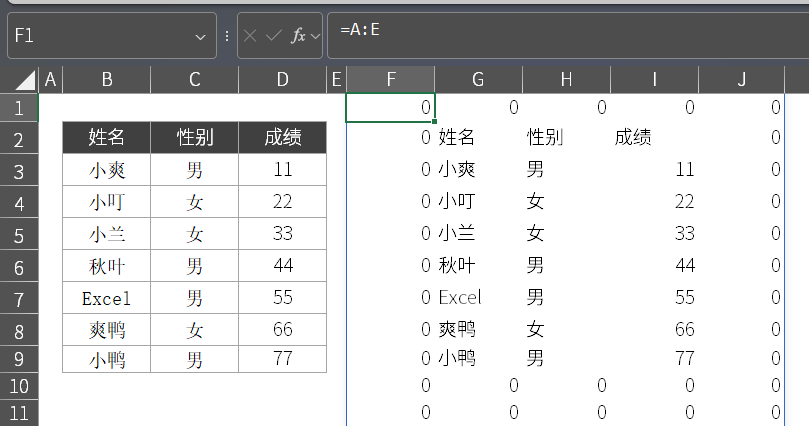Select cell 小鸭 in column B

[107, 359]
